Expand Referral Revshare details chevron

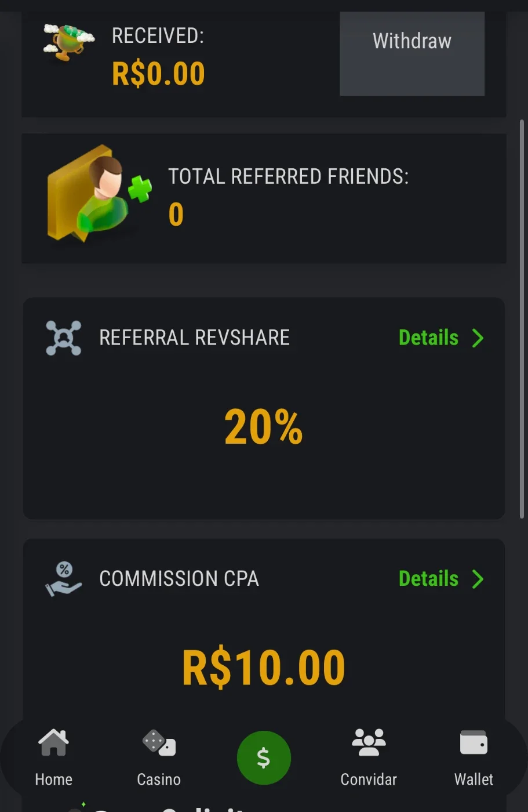[478, 338]
